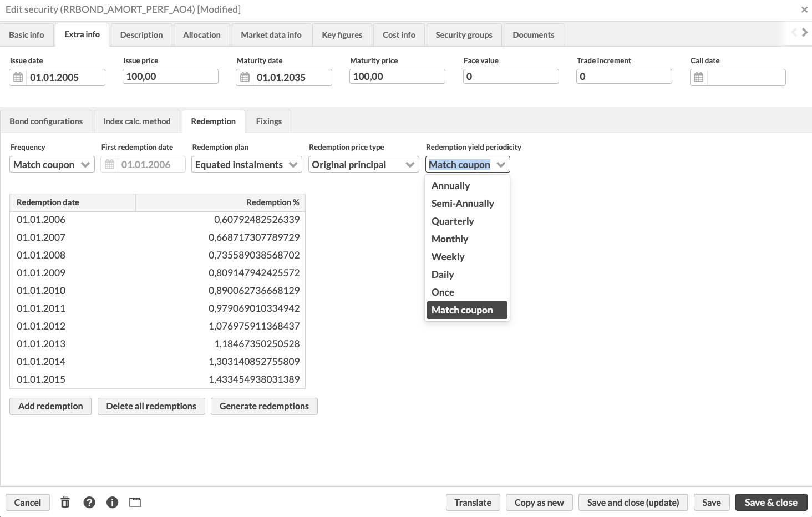The height and width of the screenshot is (517, 812).
Task: Click the value 1,433454938031389
Action: click(254, 379)
